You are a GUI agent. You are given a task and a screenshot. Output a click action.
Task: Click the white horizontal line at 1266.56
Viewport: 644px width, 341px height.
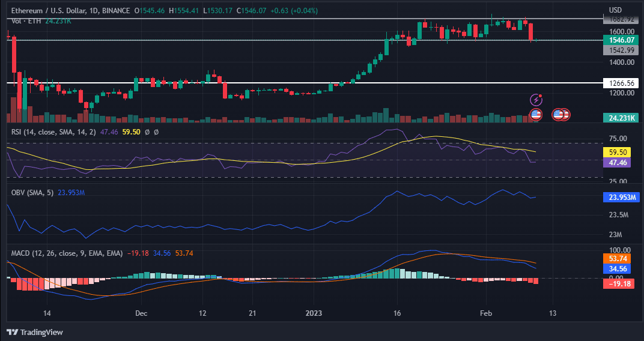point(304,83)
